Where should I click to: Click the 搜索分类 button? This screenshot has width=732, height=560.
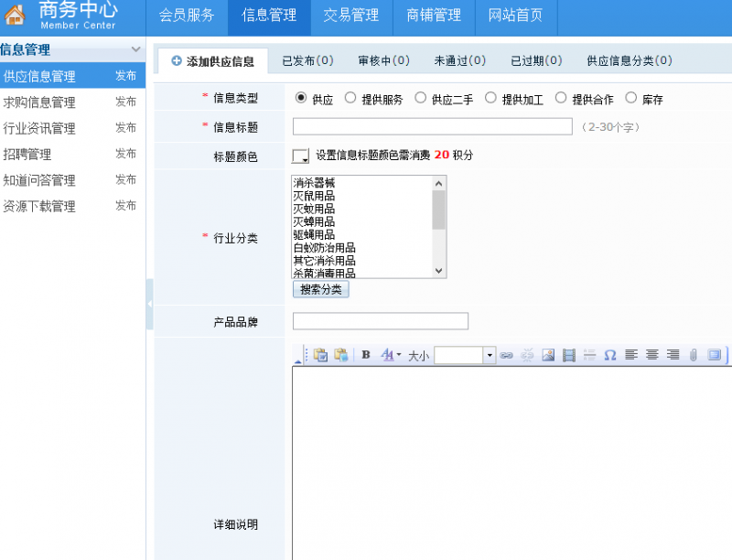tap(320, 289)
